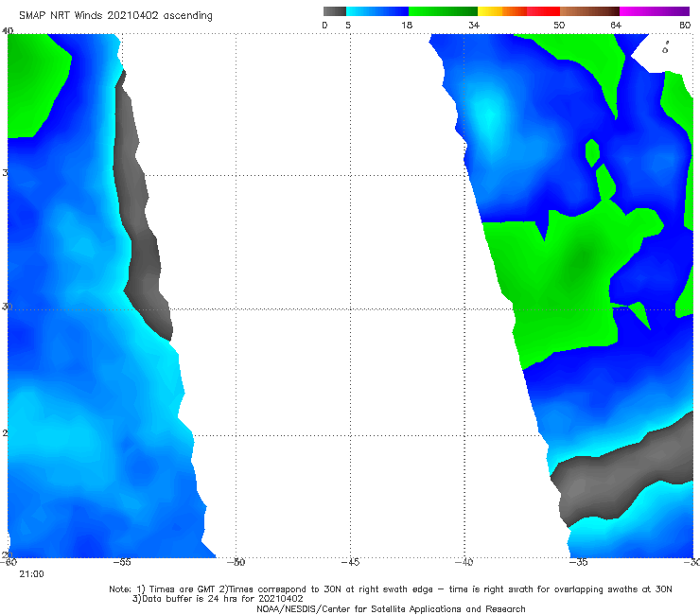Click the '50' label under the color bar
The image size is (700, 615).
559,25
